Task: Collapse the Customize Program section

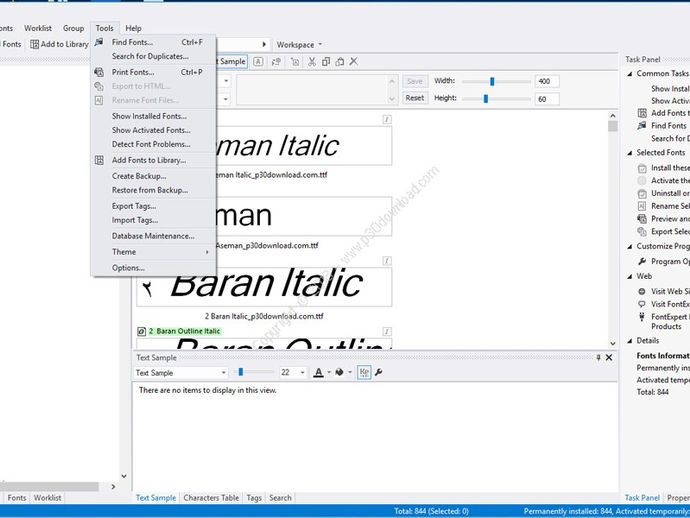Action: (630, 246)
